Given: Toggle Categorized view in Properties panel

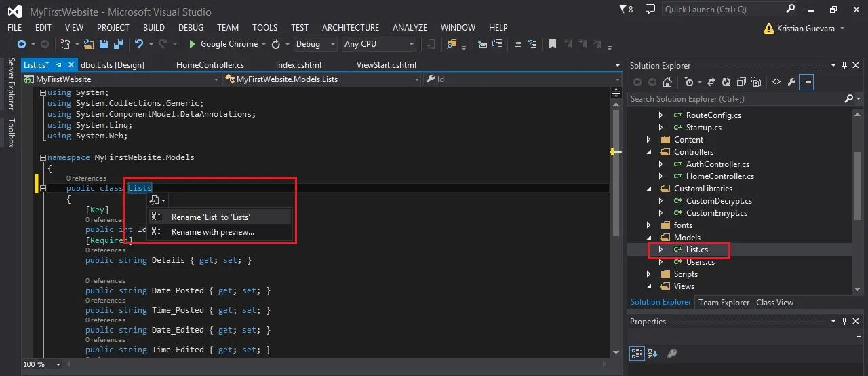Looking at the screenshot, I should coord(637,353).
